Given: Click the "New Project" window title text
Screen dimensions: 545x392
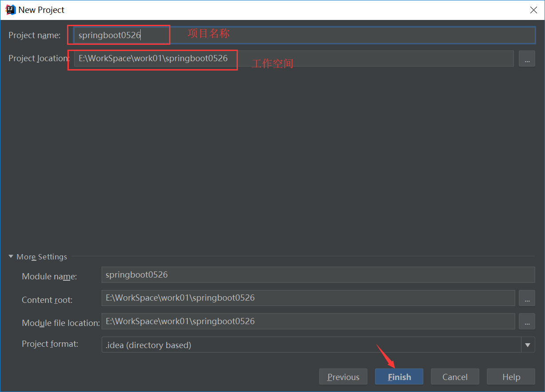Looking at the screenshot, I should (x=41, y=10).
